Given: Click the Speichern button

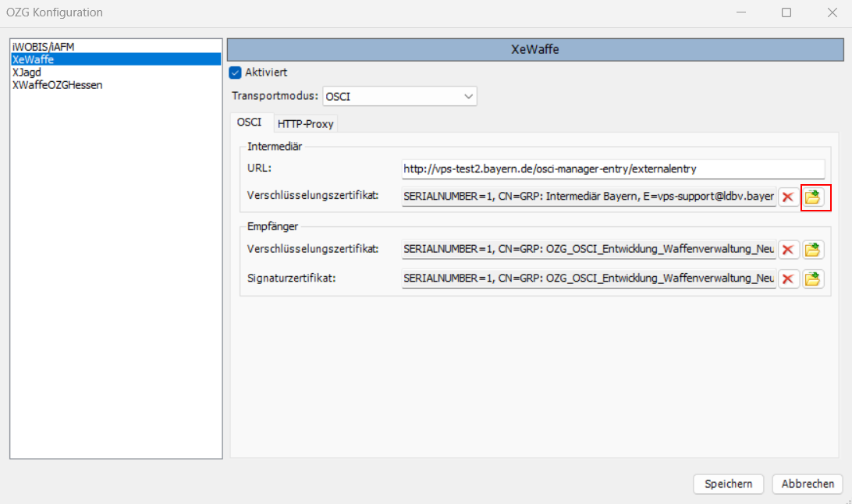Looking at the screenshot, I should click(728, 484).
